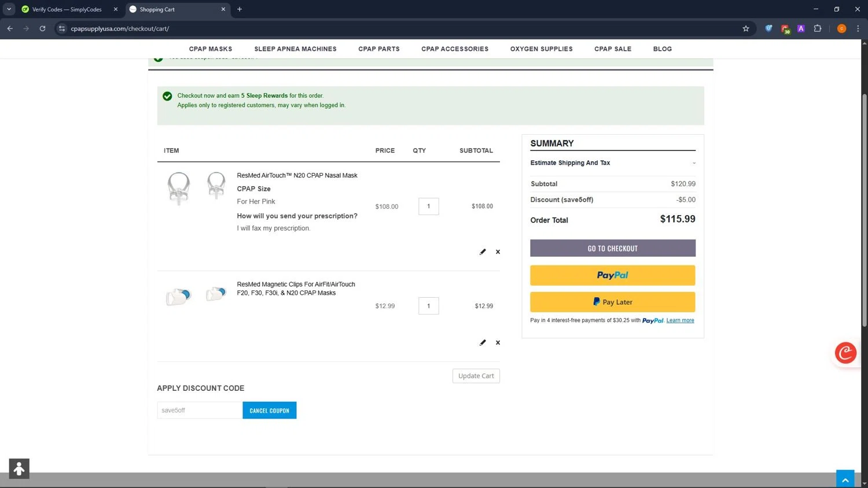Viewport: 868px width, 488px height.
Task: Click the Update Cart button
Action: (x=476, y=376)
